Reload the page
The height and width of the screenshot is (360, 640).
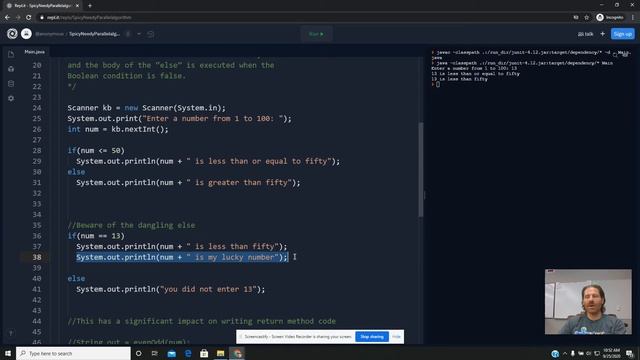[x=29, y=17]
